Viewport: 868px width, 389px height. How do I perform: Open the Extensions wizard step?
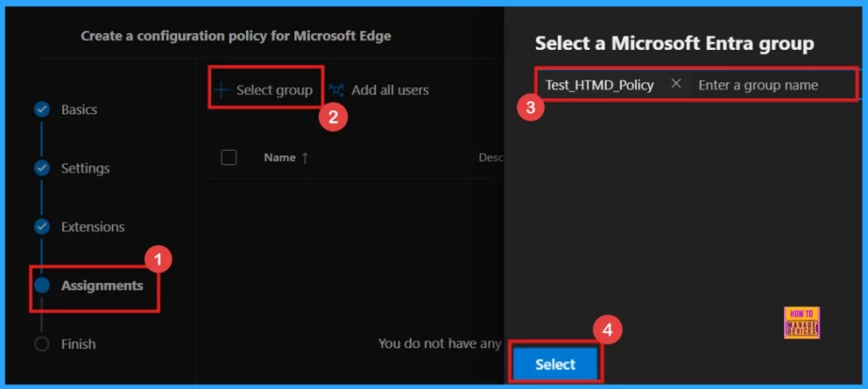(92, 227)
